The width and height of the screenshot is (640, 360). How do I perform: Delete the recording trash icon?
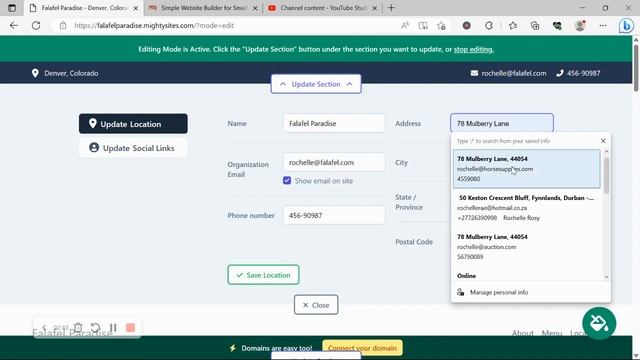click(78, 327)
